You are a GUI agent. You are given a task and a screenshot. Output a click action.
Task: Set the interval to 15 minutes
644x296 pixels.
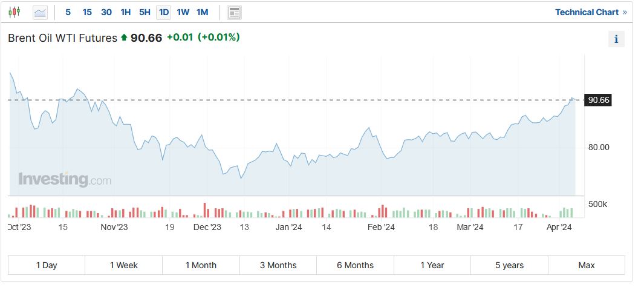pyautogui.click(x=87, y=12)
